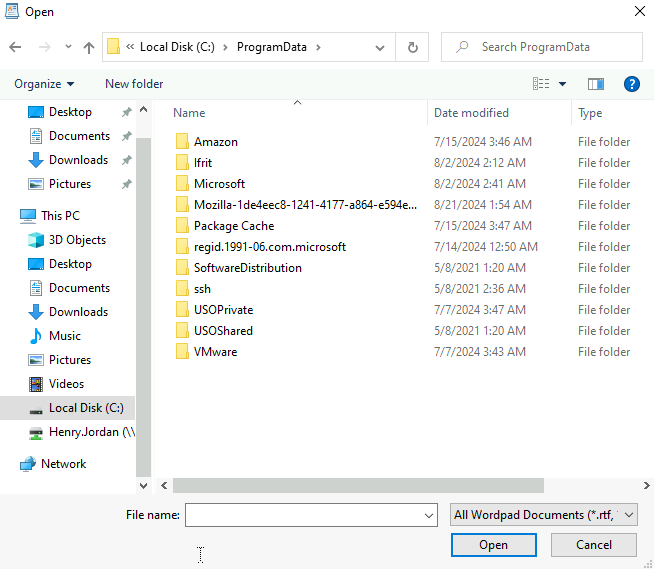
Task: Expand the address bar history dropdown
Action: 380,48
